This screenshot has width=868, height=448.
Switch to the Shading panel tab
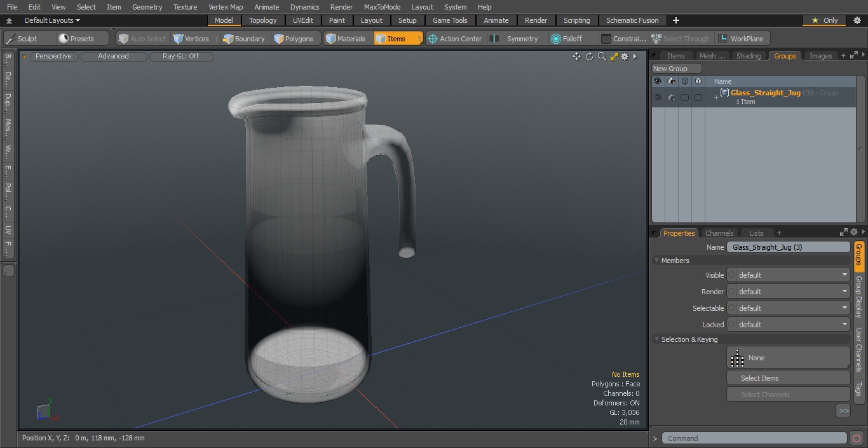point(749,56)
